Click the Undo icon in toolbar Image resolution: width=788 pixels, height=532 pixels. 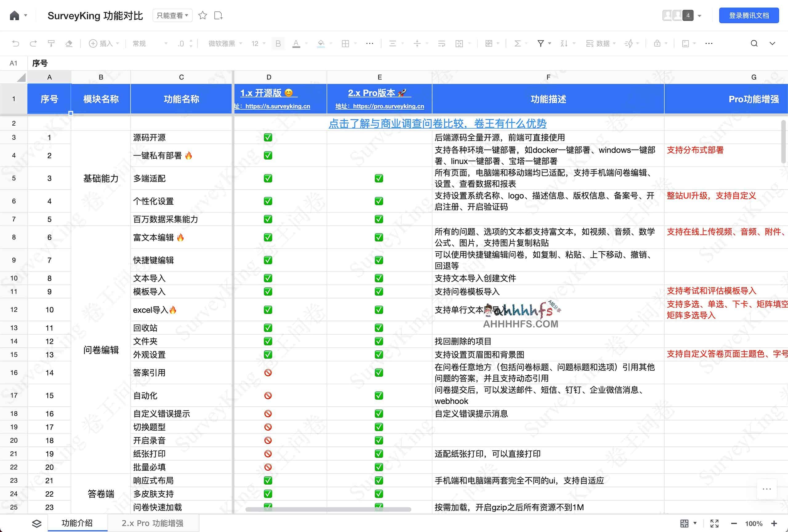tap(16, 43)
